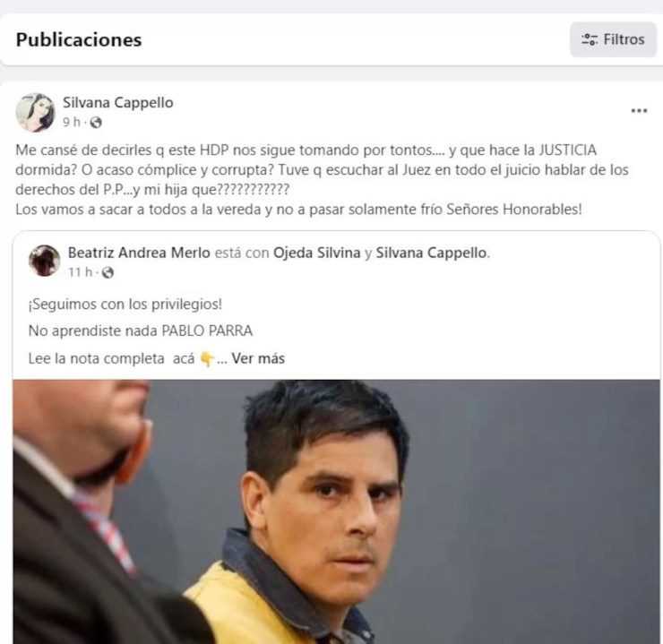
Task: Click the globe privacy icon beside 11 h
Action: point(108,272)
